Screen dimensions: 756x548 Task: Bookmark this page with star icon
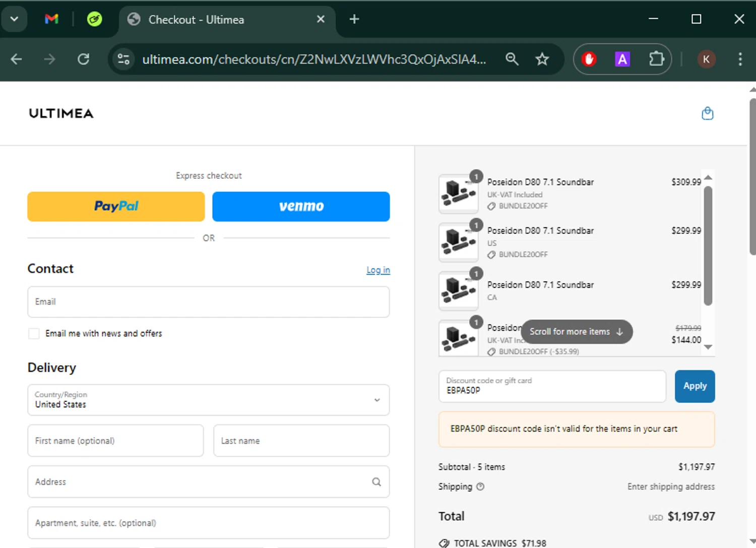542,59
